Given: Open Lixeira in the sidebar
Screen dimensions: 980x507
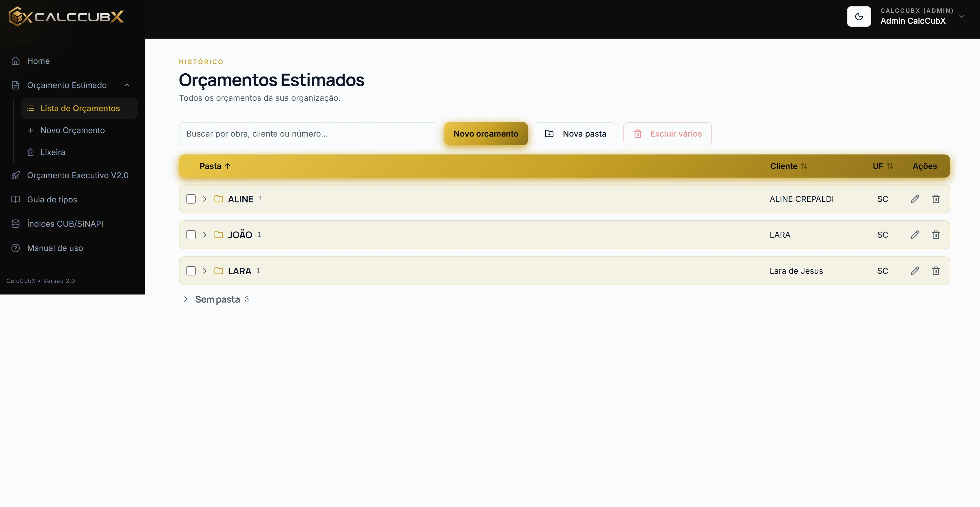Looking at the screenshot, I should click(x=79, y=152).
